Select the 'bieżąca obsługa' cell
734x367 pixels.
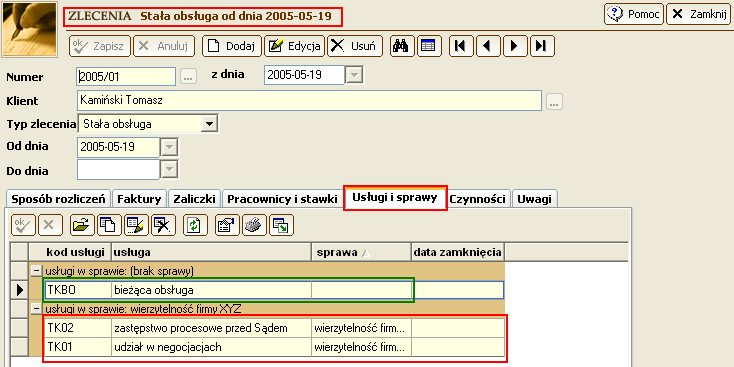tap(212, 290)
